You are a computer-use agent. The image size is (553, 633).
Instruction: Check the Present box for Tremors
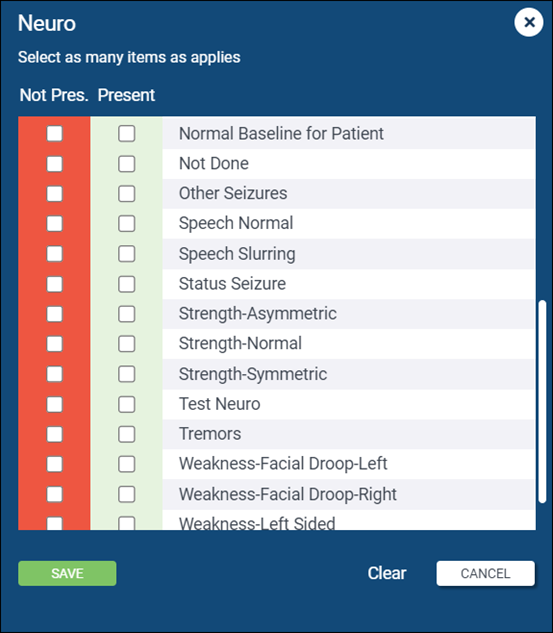point(127,434)
